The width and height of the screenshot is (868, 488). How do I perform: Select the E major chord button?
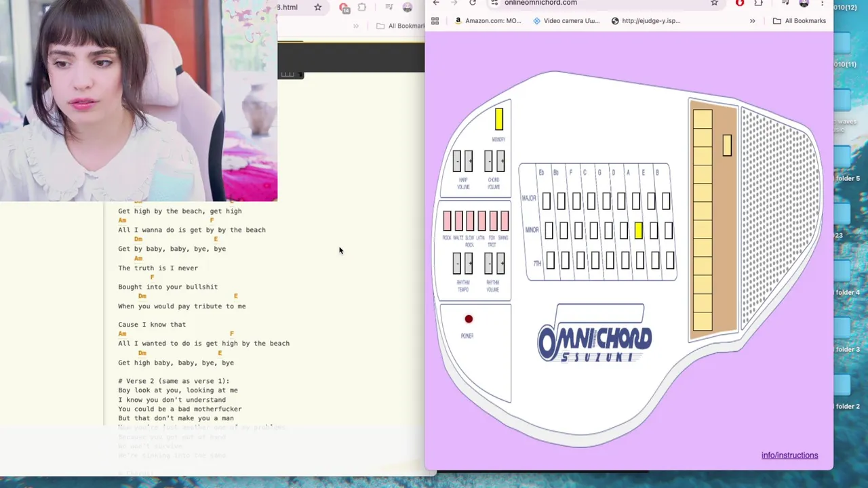tap(652, 201)
